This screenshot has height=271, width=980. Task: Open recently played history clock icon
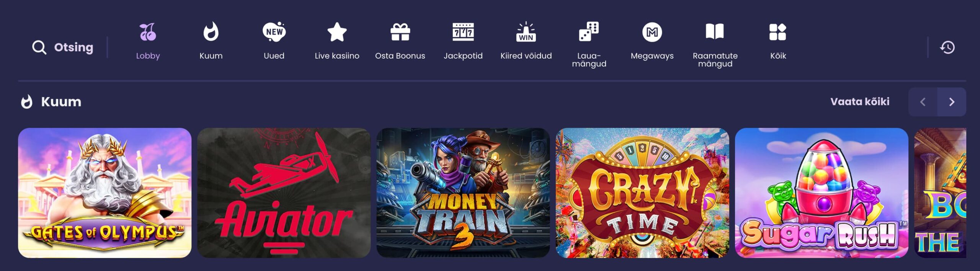(947, 47)
